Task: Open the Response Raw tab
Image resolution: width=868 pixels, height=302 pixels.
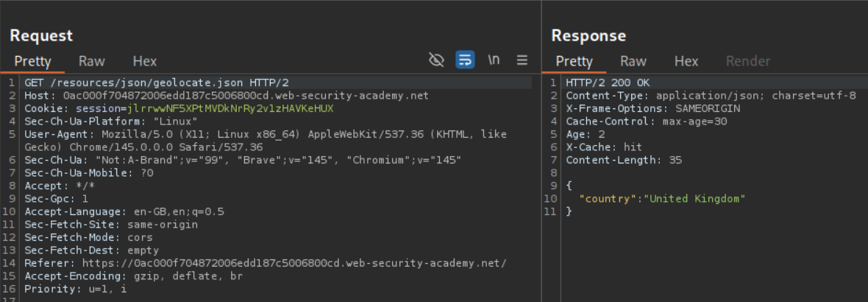Action: [x=633, y=61]
